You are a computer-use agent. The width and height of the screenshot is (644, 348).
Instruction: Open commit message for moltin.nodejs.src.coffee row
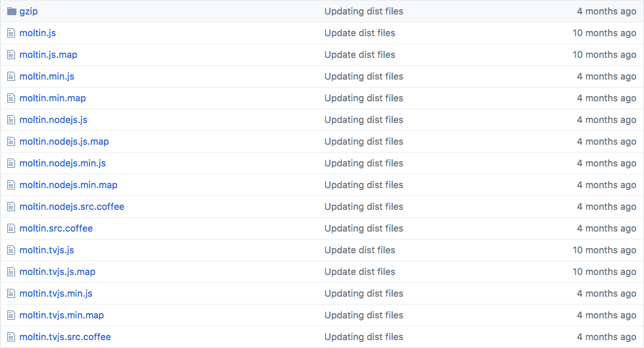pyautogui.click(x=364, y=207)
